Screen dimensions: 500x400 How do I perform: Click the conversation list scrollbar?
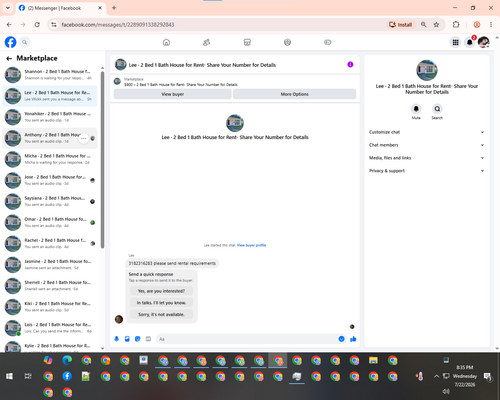click(x=102, y=160)
